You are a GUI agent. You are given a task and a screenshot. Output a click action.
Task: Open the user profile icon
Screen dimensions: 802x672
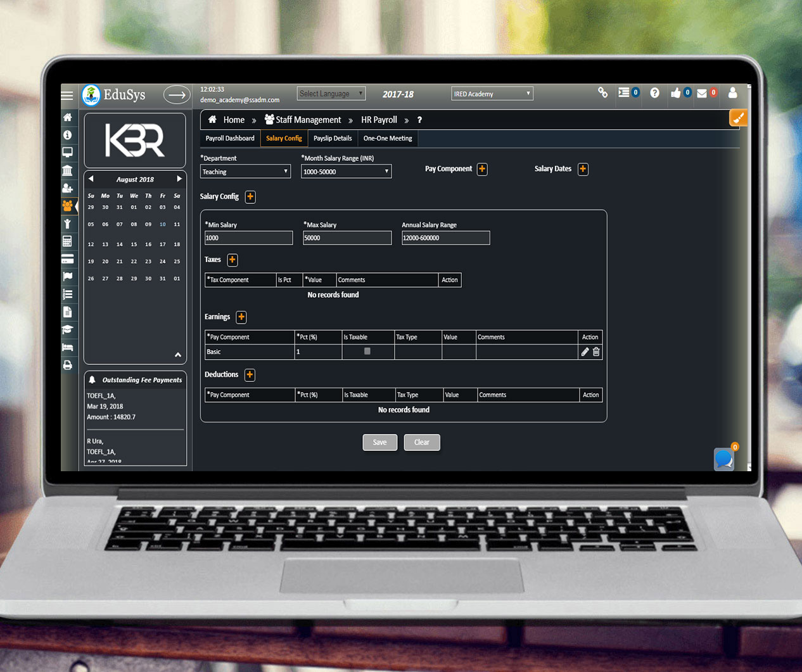click(732, 93)
